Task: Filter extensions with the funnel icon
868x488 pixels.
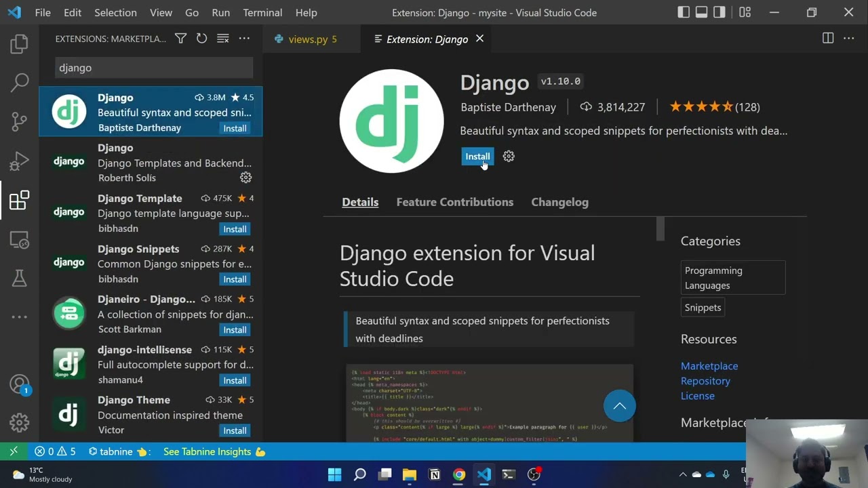Action: pyautogui.click(x=180, y=39)
